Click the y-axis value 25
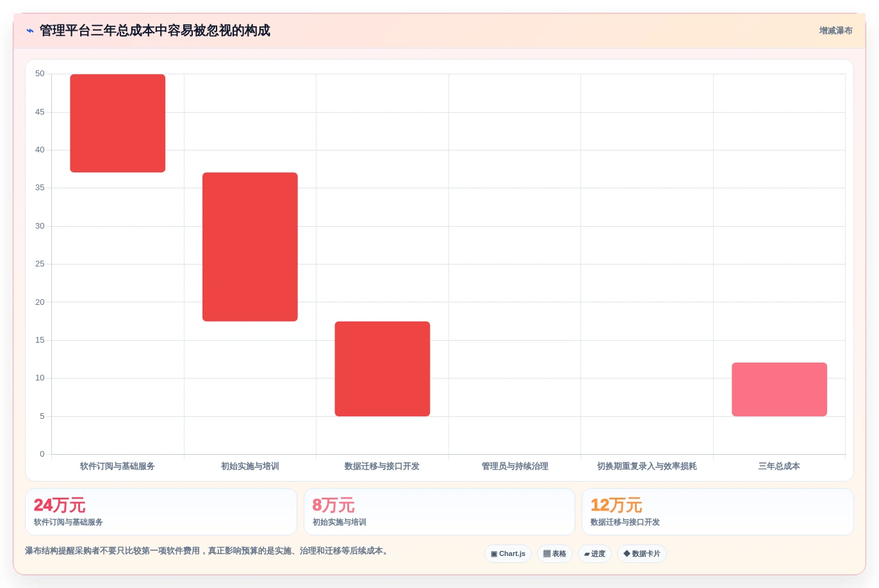The image size is (879, 588). pos(40,264)
